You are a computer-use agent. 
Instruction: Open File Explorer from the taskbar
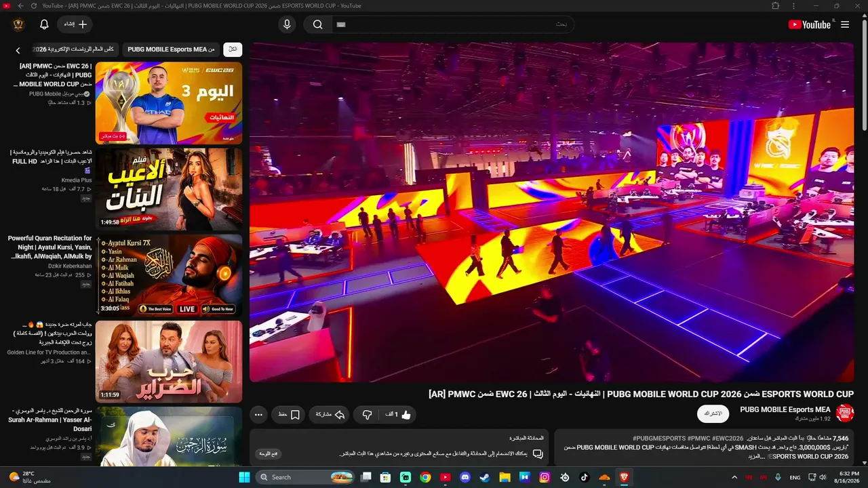(505, 477)
